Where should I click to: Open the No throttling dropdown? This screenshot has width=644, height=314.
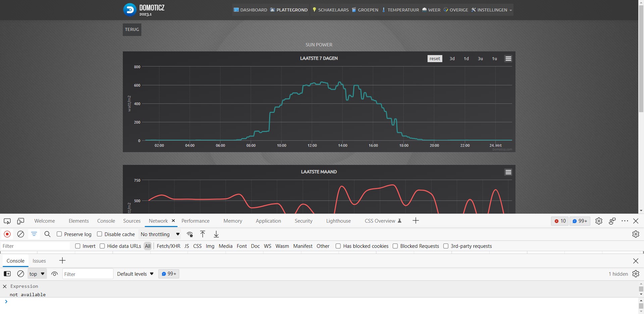coord(160,234)
